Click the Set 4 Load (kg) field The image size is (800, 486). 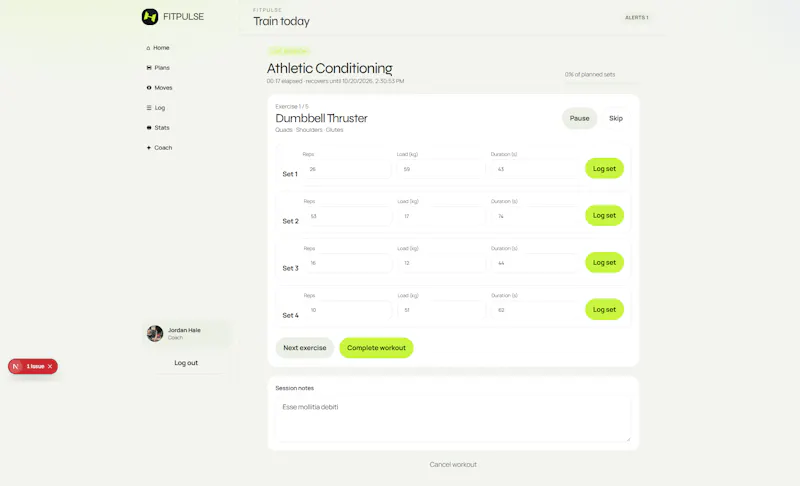[442, 310]
